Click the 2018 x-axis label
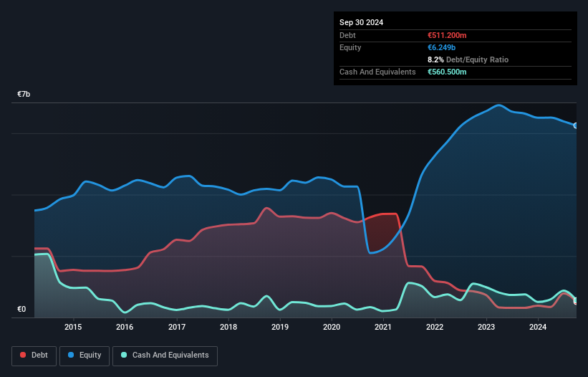Viewport: 588px width, 377px height. [228, 327]
